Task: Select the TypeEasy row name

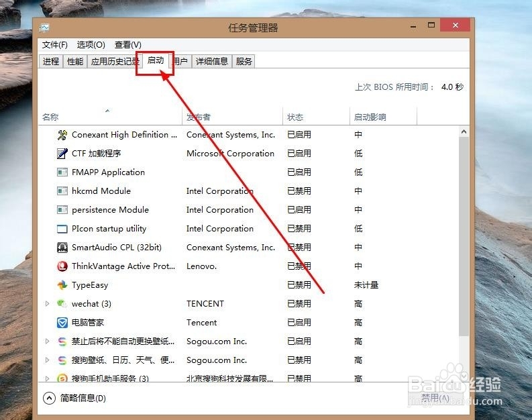Action: [90, 285]
